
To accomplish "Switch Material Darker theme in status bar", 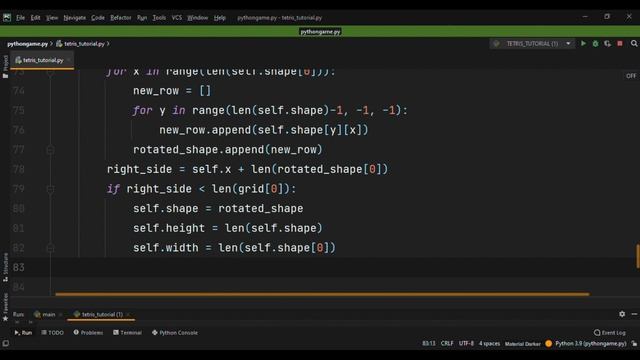I will pos(522,344).
